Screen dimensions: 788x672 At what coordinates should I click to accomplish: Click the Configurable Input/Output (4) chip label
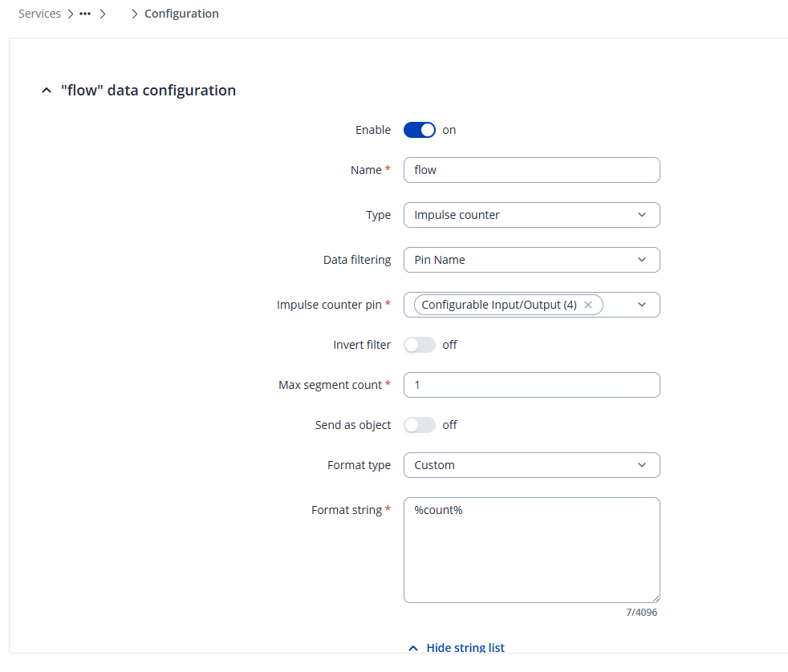pos(498,305)
